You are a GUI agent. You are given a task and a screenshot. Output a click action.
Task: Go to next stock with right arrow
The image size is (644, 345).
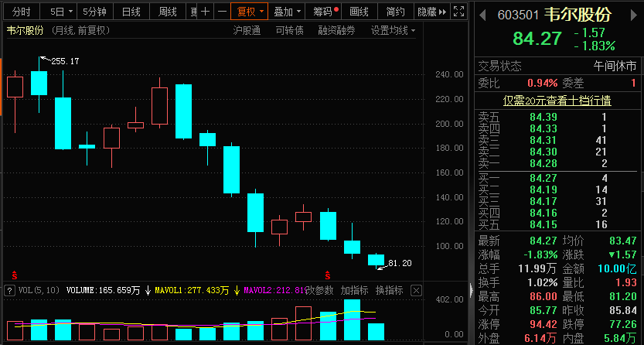coord(635,15)
